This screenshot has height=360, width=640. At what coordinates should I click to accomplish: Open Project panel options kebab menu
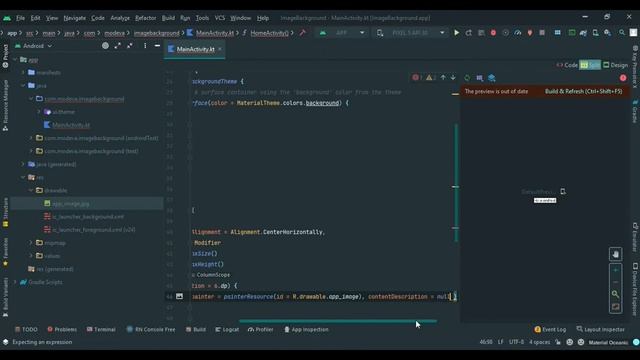(x=145, y=46)
